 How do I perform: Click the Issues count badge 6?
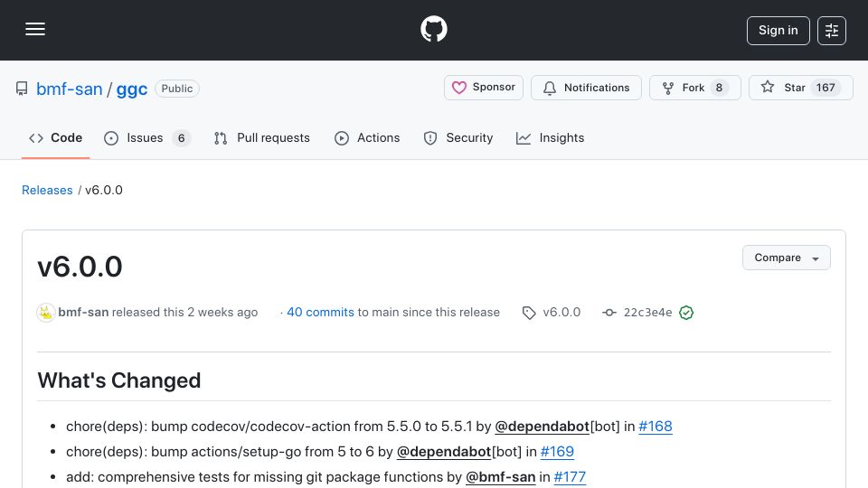[181, 137]
